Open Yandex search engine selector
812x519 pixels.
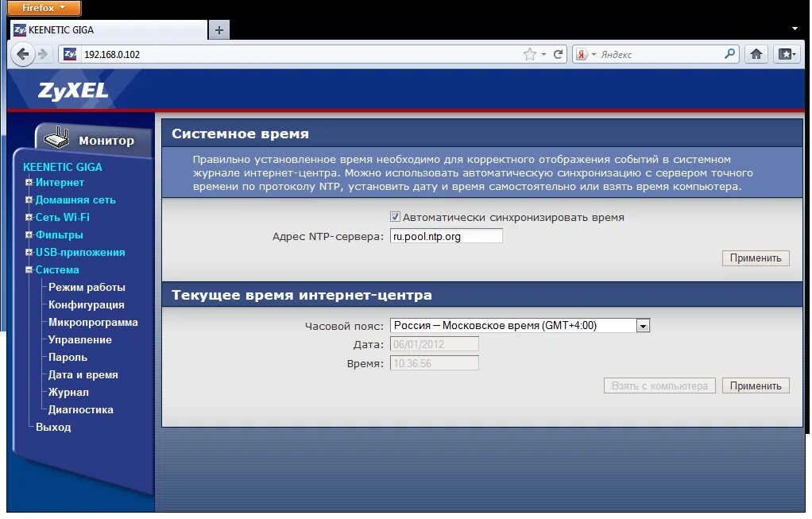coord(586,54)
